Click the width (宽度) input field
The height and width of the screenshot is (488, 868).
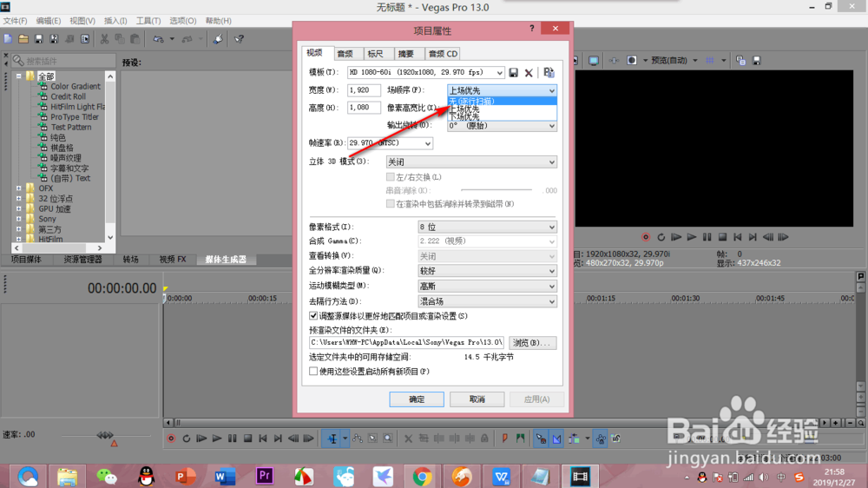(364, 89)
